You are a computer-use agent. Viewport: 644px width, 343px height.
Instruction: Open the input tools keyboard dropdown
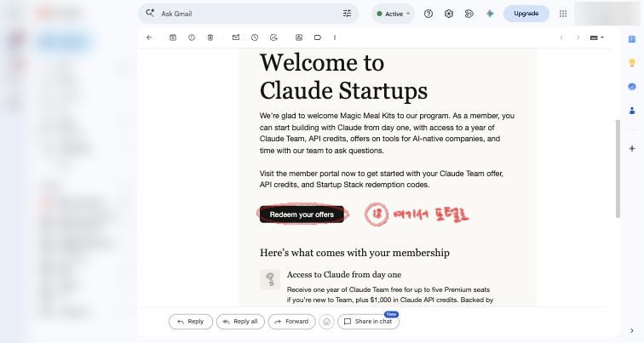tap(597, 37)
